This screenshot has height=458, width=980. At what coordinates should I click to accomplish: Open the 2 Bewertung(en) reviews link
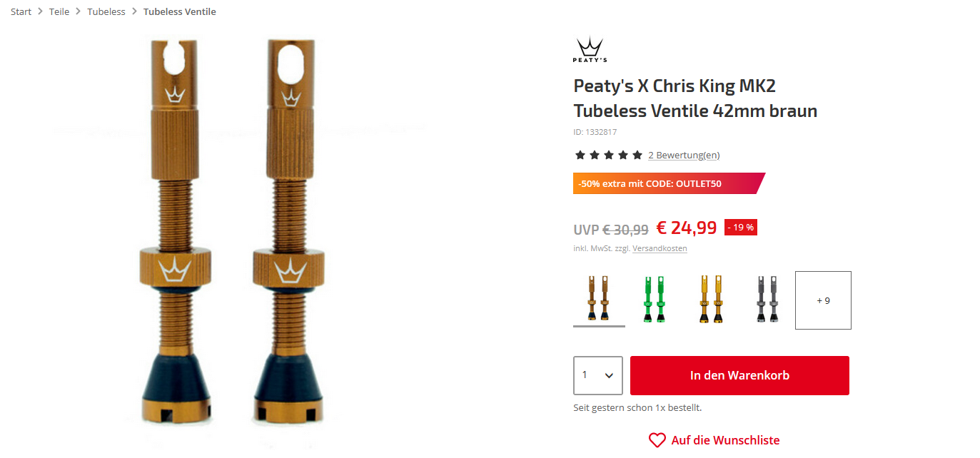point(684,155)
